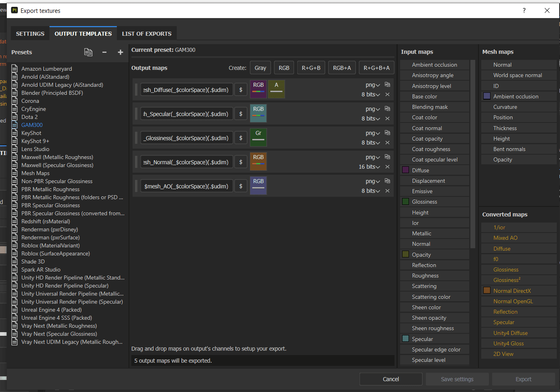Image resolution: width=560 pixels, height=392 pixels.
Task: Click duplicate icon on AO output row
Action: pos(387,181)
